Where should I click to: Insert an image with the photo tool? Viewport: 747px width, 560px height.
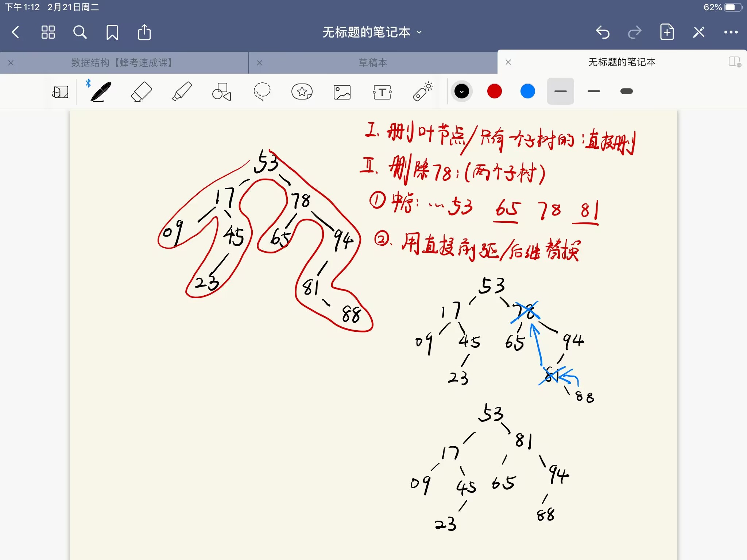click(x=342, y=92)
